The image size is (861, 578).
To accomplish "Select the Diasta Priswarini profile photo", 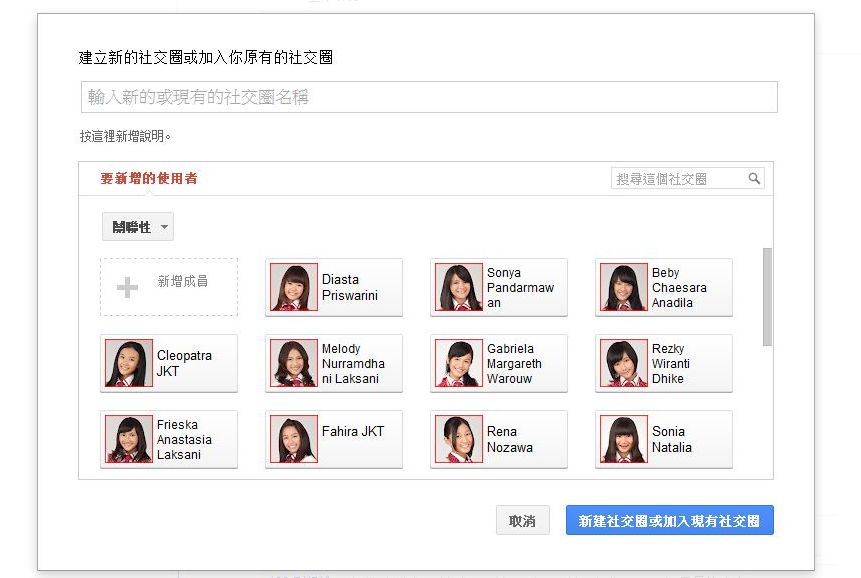I will tap(294, 287).
